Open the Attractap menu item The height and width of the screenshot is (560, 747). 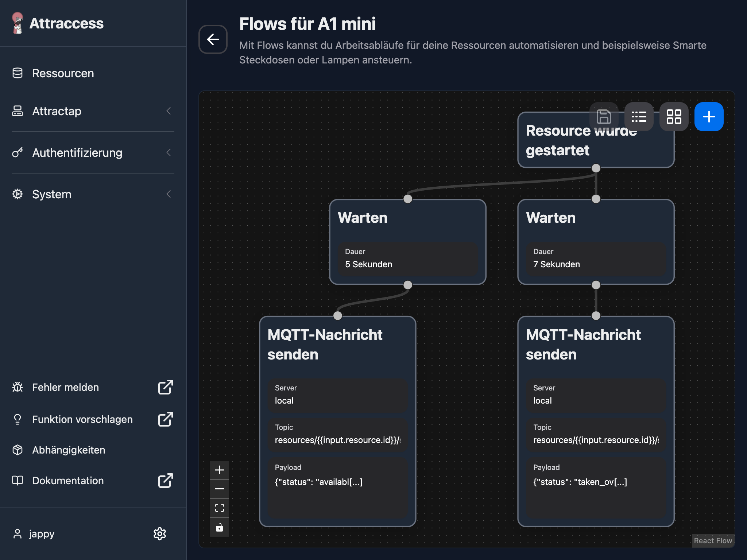(93, 111)
